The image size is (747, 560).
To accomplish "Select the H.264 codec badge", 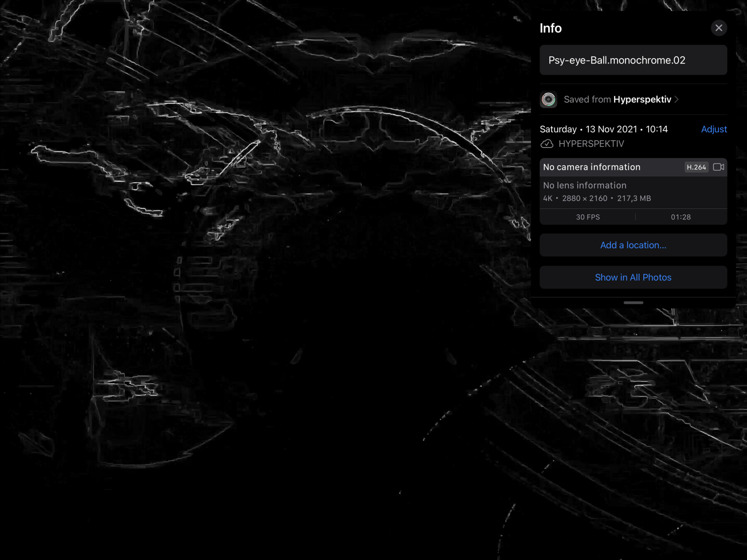I will coord(696,167).
